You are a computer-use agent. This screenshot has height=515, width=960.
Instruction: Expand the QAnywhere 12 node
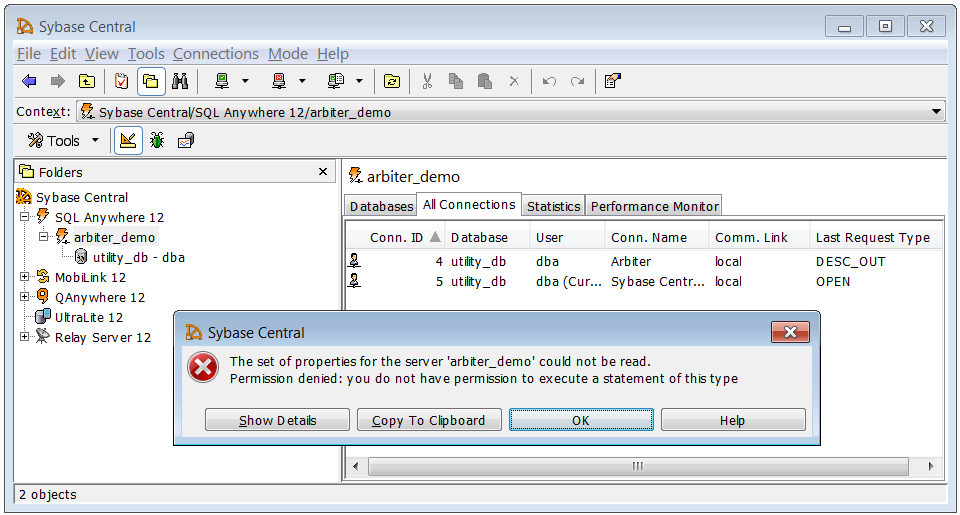click(x=24, y=296)
